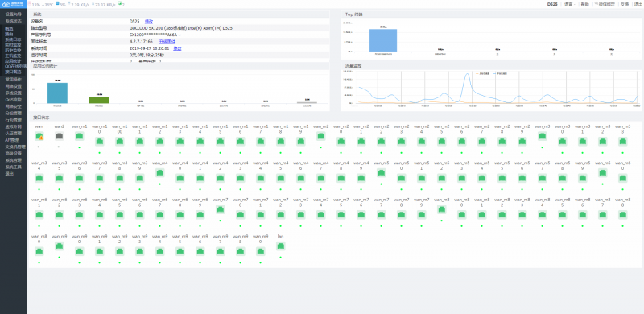Viewport: 644px width, 314px height.
Task: Click 退出 button in the top right
Action: pos(638,4)
